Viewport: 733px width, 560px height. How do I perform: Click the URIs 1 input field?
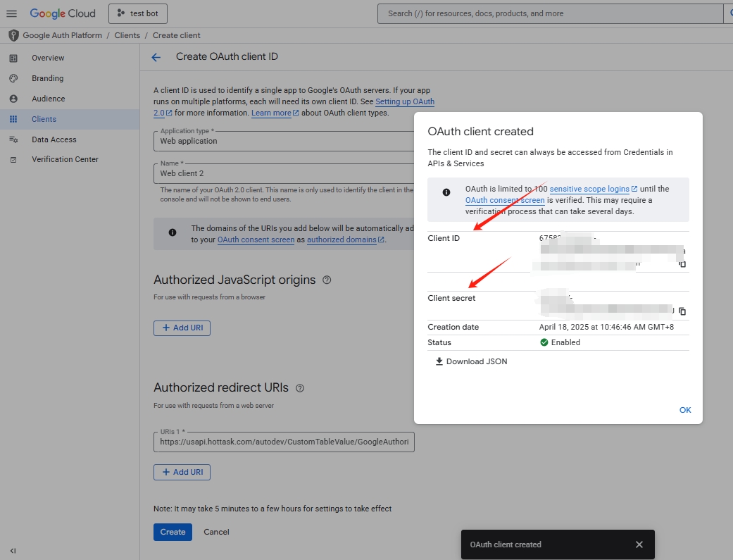coord(283,442)
